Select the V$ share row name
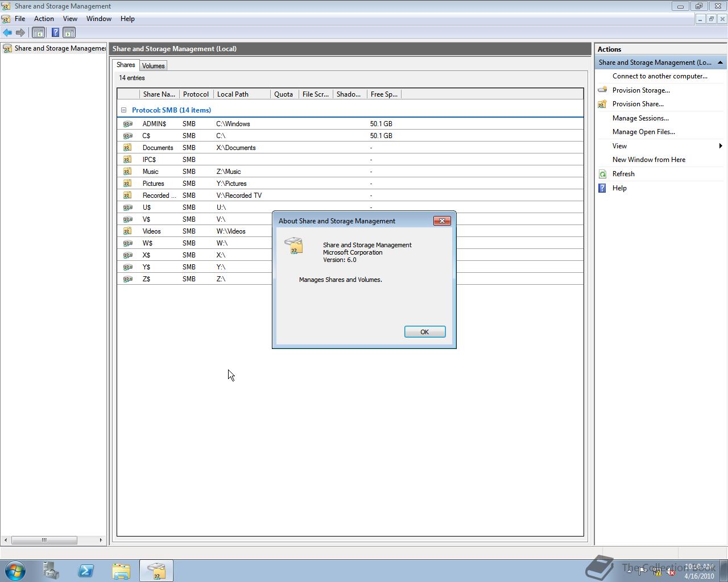The image size is (728, 582). pos(147,219)
